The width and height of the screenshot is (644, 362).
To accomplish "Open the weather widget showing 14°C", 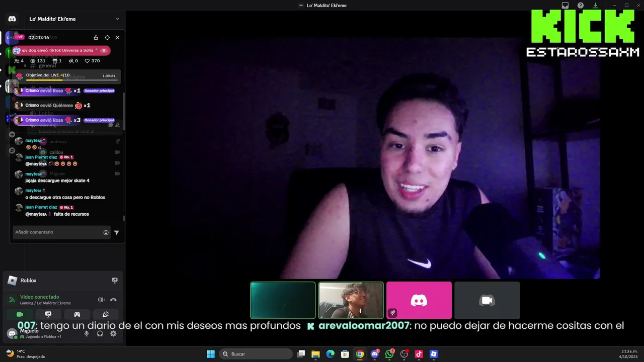I will [26, 354].
